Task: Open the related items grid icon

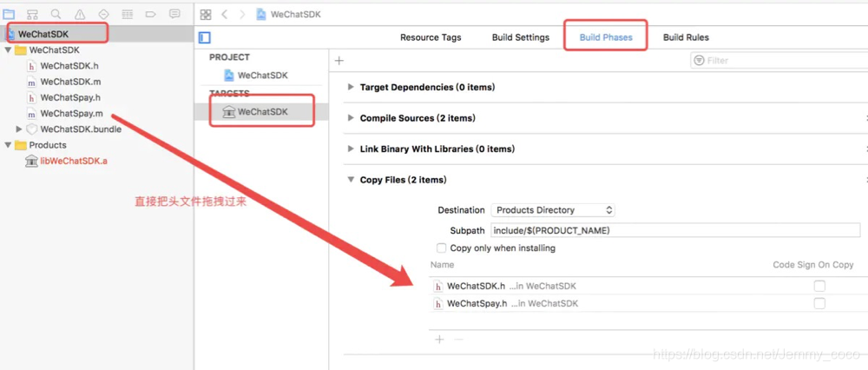Action: 206,15
